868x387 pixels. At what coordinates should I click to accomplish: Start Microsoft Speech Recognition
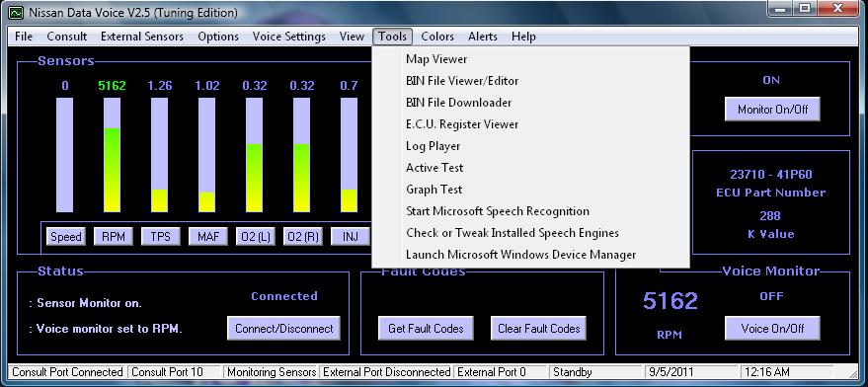(530, 211)
